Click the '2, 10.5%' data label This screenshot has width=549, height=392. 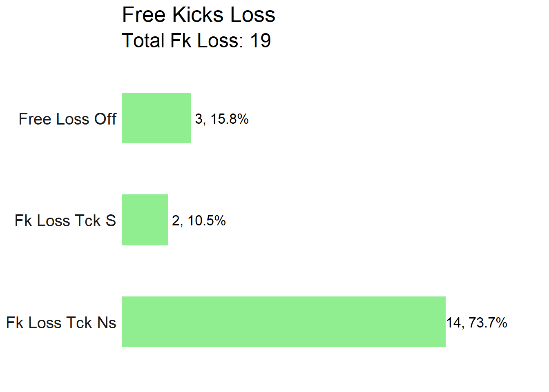[199, 221]
